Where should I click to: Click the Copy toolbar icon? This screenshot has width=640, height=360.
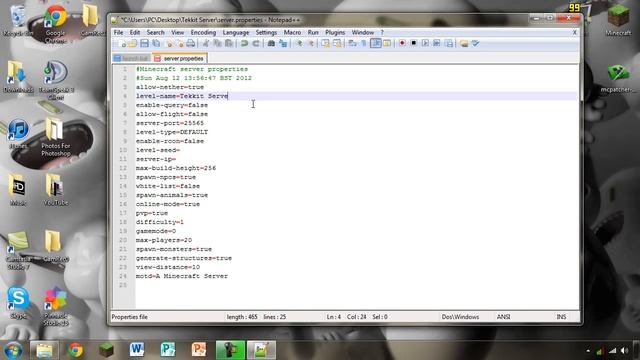(217, 43)
